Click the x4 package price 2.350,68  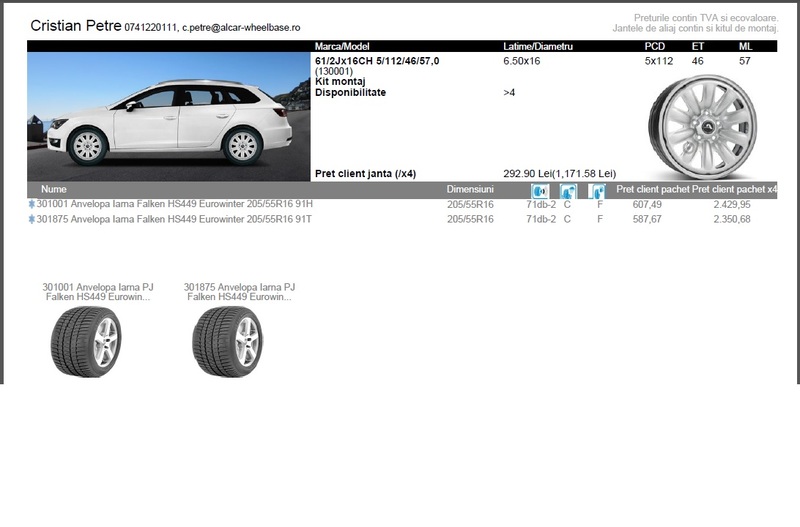(732, 219)
